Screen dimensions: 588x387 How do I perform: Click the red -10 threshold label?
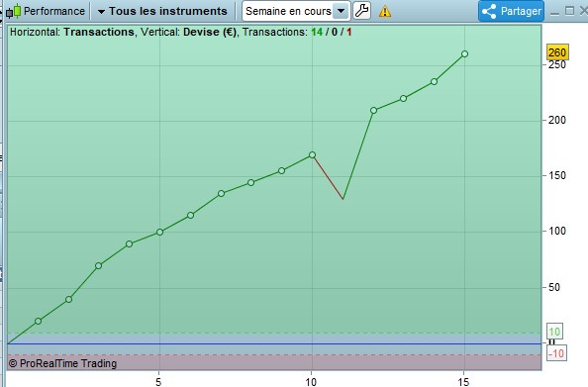[x=557, y=353]
